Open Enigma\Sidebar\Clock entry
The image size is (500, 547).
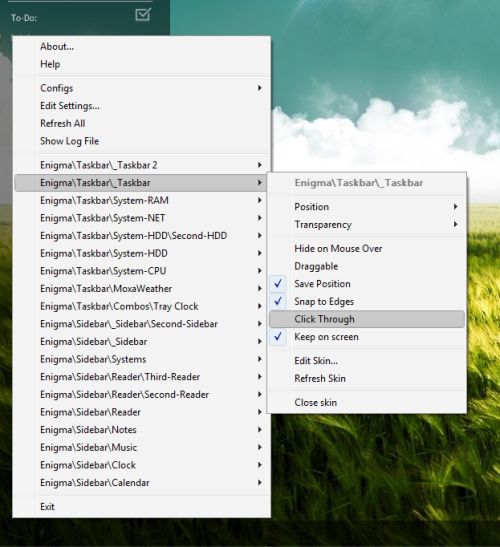pos(142,465)
